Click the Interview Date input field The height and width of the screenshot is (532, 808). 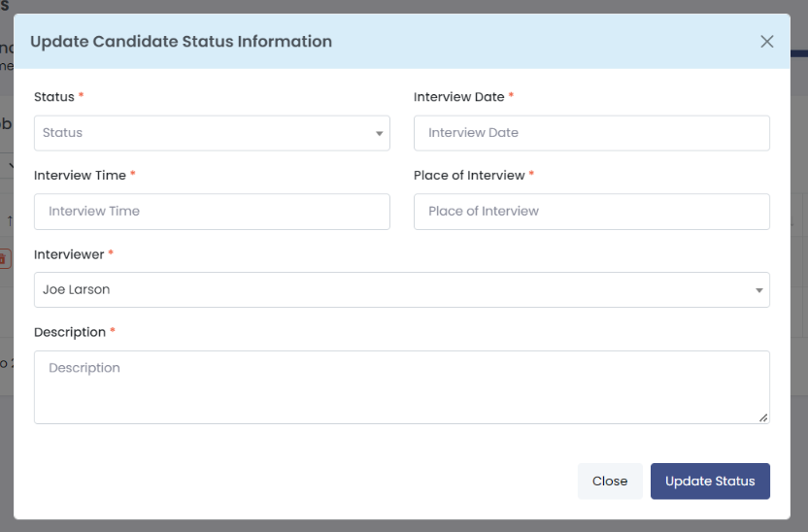[x=591, y=133]
